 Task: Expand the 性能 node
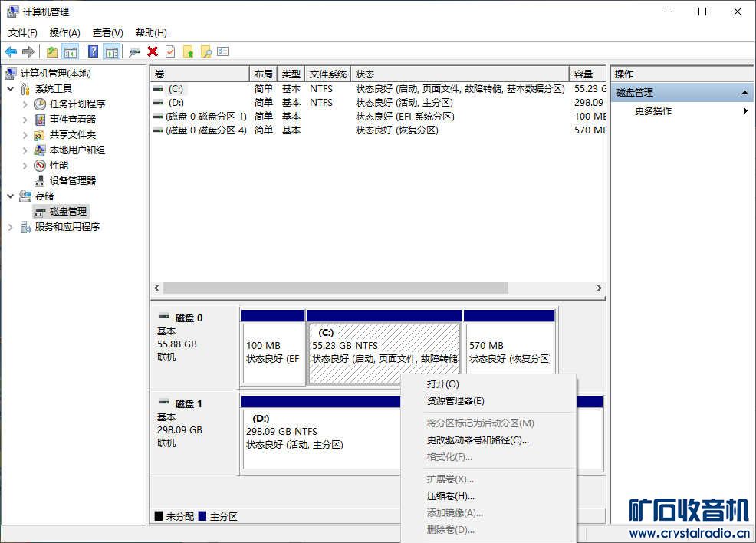click(x=25, y=166)
